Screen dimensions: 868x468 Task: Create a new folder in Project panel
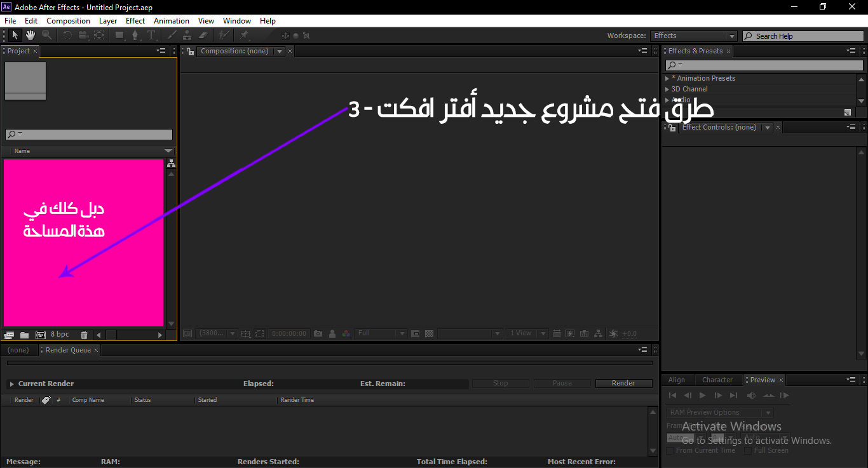point(25,335)
